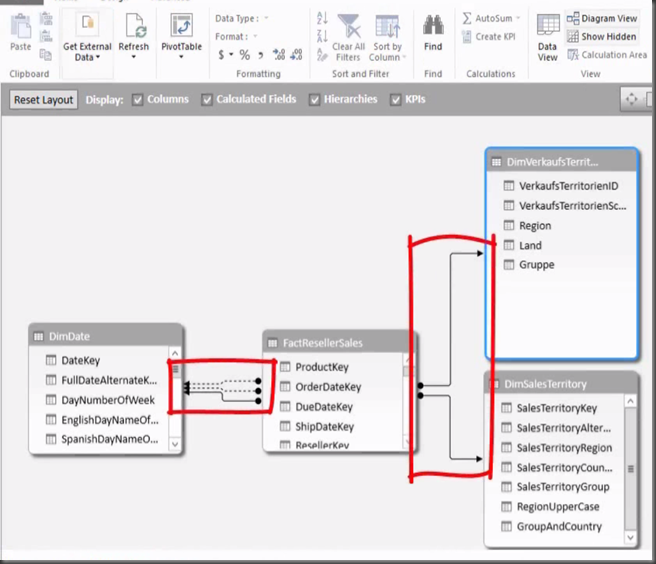
Task: Open the Data Type dropdown
Action: (266, 18)
